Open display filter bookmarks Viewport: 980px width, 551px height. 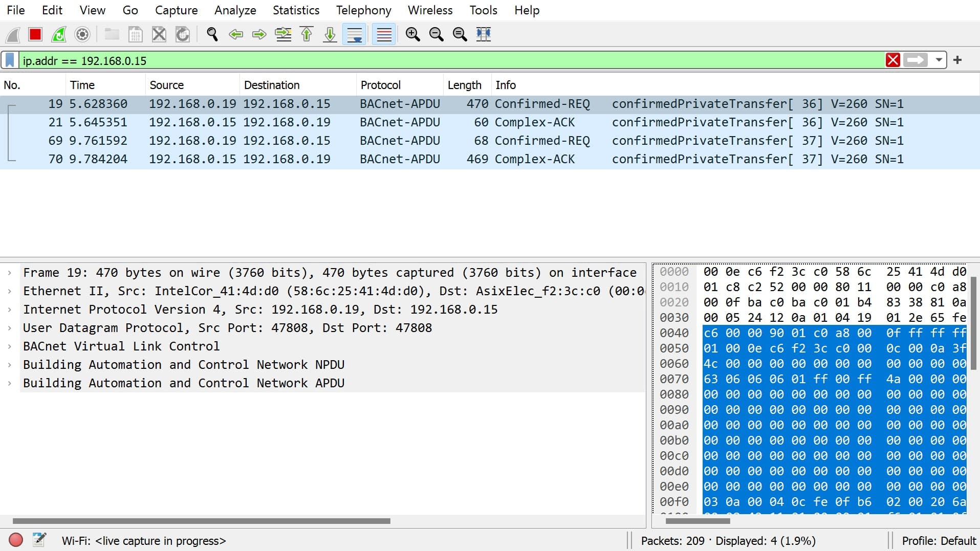[x=10, y=60]
